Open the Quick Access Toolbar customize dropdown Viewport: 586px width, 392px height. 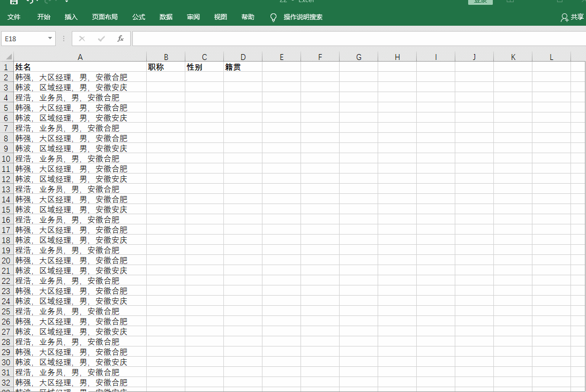(x=67, y=2)
